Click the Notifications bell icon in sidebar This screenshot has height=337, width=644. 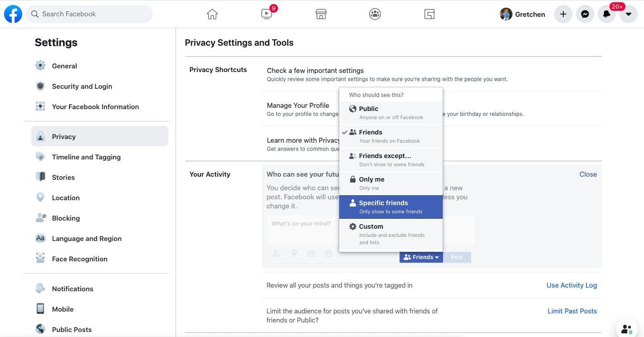[40, 289]
